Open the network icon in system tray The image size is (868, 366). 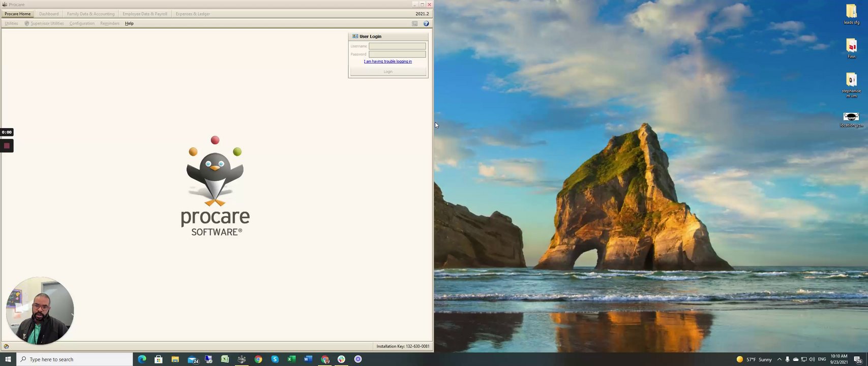click(804, 359)
